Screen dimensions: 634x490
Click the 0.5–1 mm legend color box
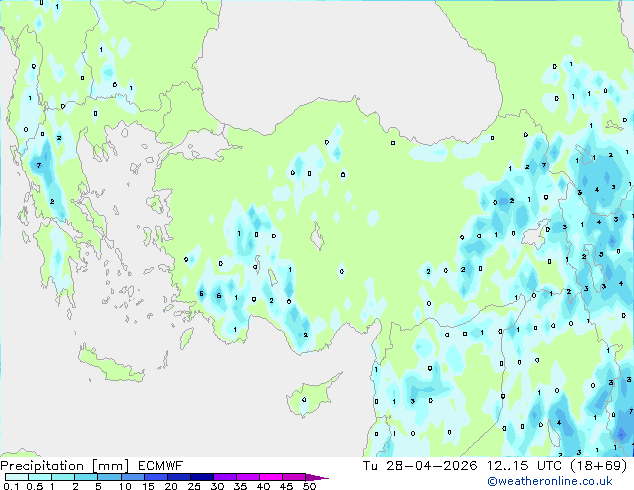[x=40, y=477]
